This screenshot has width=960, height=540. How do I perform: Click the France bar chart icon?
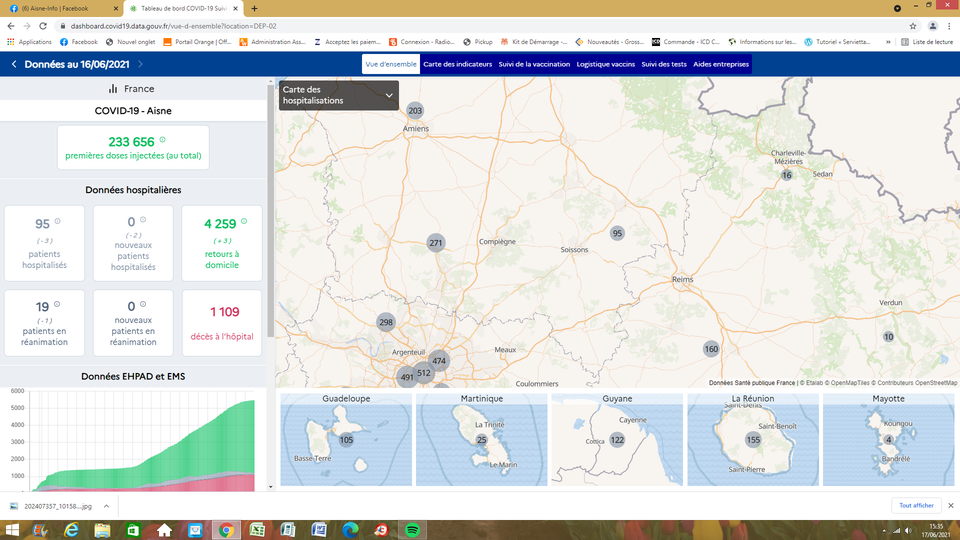click(113, 89)
